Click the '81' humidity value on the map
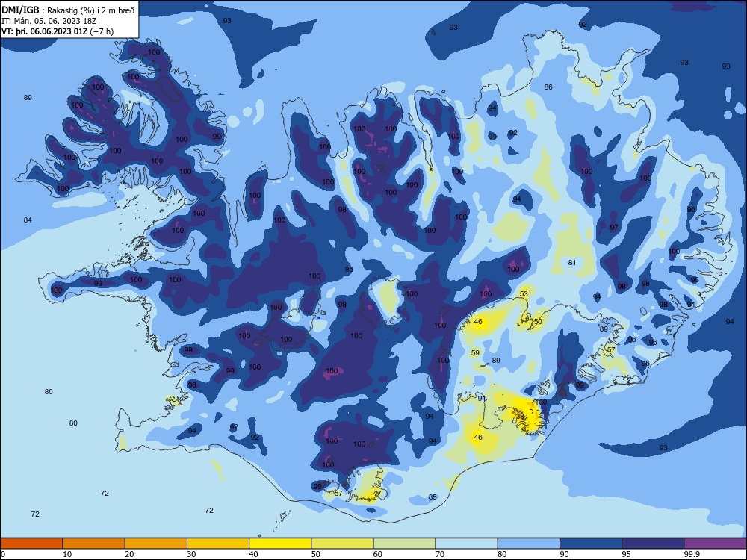 click(x=572, y=262)
